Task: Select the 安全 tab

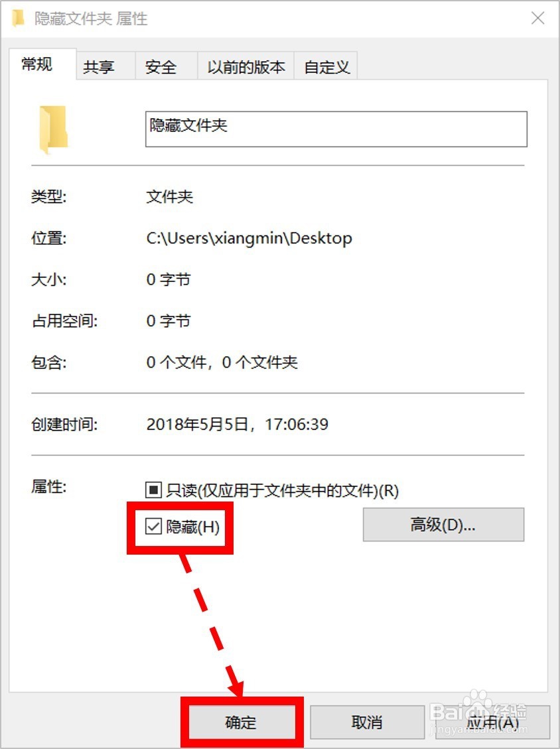Action: click(x=161, y=67)
